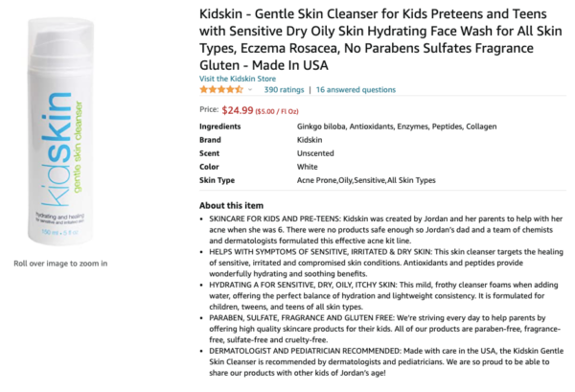Image resolution: width=575 pixels, height=392 pixels.
Task: Click the Roll over image to zoom text
Action: click(x=60, y=264)
